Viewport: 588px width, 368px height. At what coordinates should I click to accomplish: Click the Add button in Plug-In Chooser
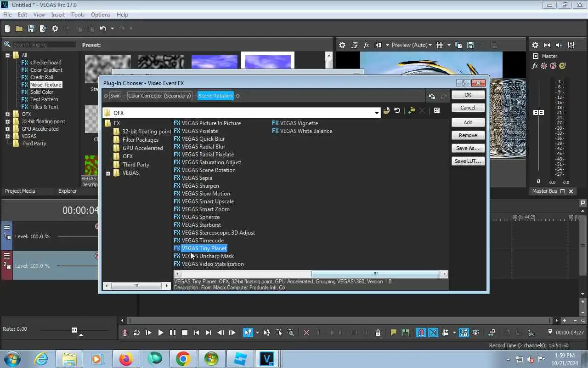point(468,122)
